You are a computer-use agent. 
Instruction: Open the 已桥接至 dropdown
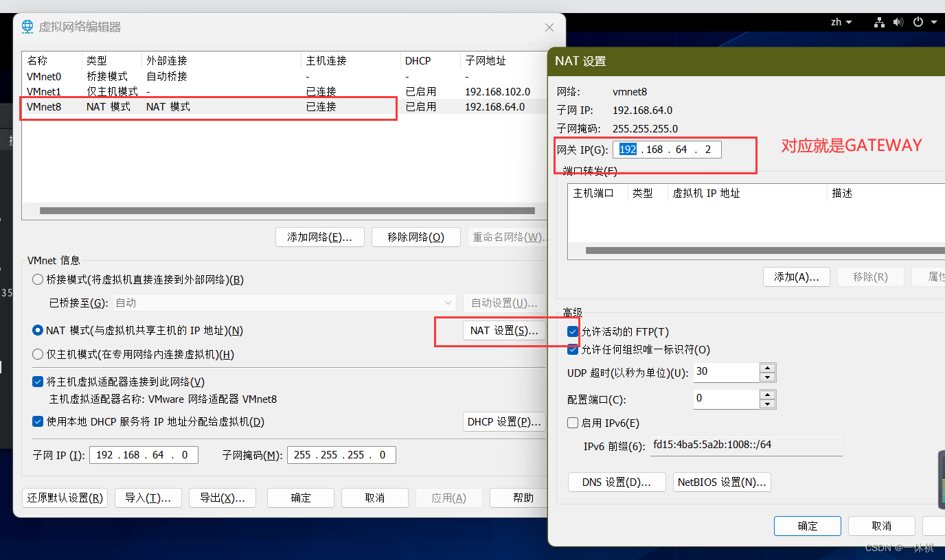tap(284, 303)
